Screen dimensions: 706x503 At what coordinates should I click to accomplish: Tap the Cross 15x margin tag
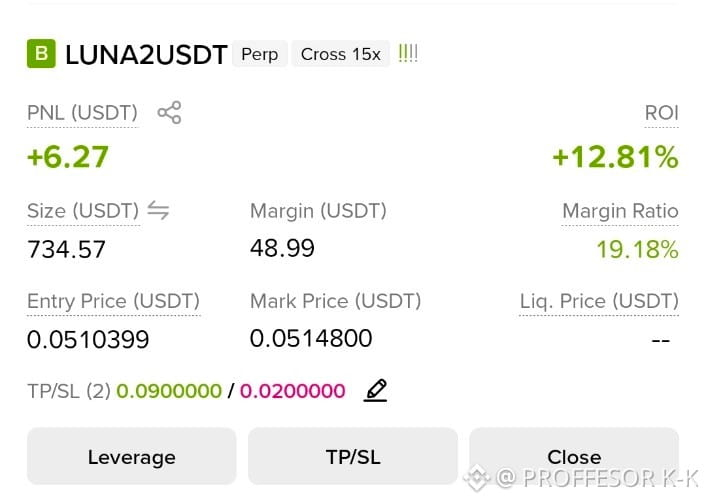click(340, 54)
